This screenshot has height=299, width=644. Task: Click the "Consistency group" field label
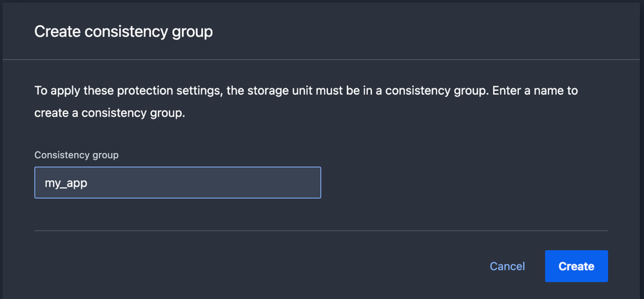(x=76, y=155)
